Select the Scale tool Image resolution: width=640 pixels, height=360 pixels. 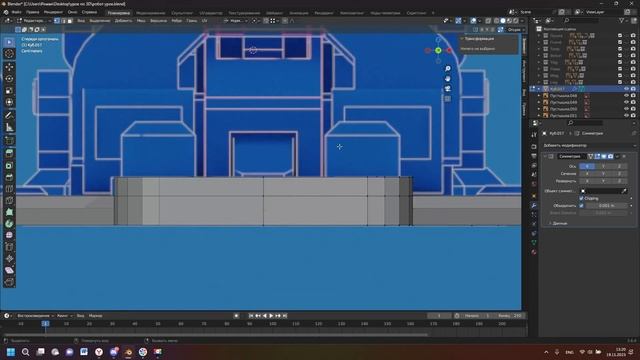[9, 90]
